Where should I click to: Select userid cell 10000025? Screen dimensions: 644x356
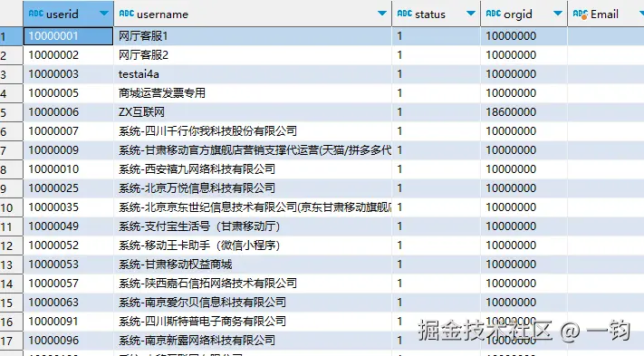pyautogui.click(x=68, y=188)
